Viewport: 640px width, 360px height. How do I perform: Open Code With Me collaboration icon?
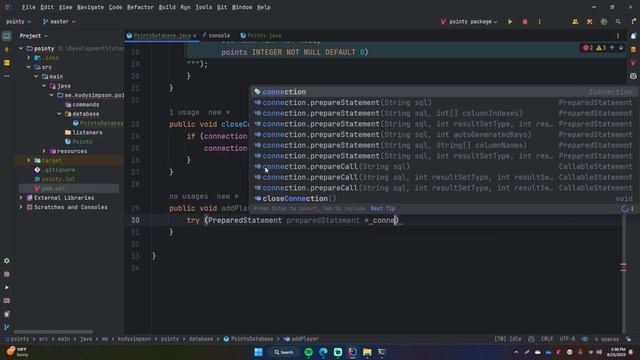coord(575,22)
